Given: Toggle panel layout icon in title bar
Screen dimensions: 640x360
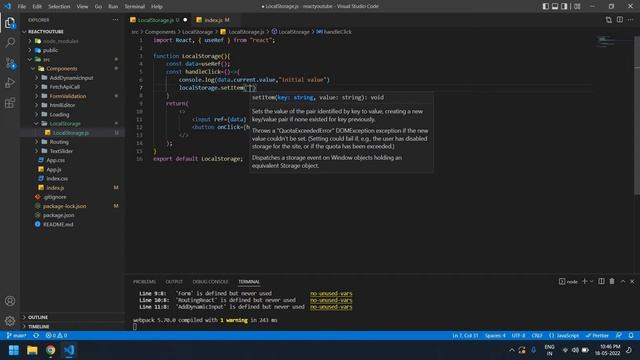Looking at the screenshot, I should [x=555, y=6].
